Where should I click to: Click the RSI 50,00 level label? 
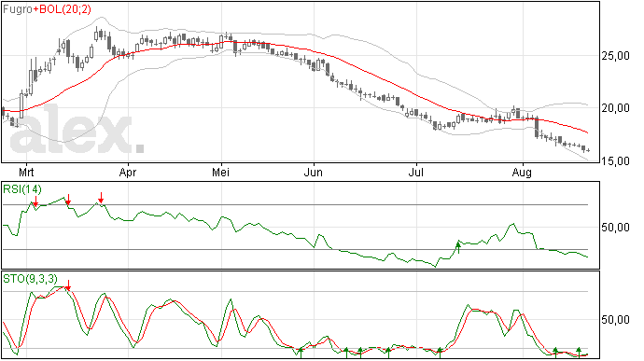[615, 227]
